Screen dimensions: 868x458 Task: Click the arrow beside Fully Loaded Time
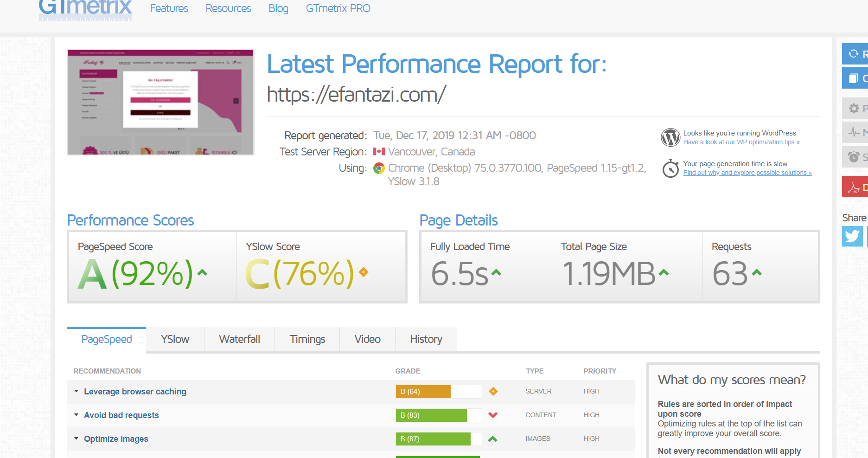pyautogui.click(x=496, y=272)
